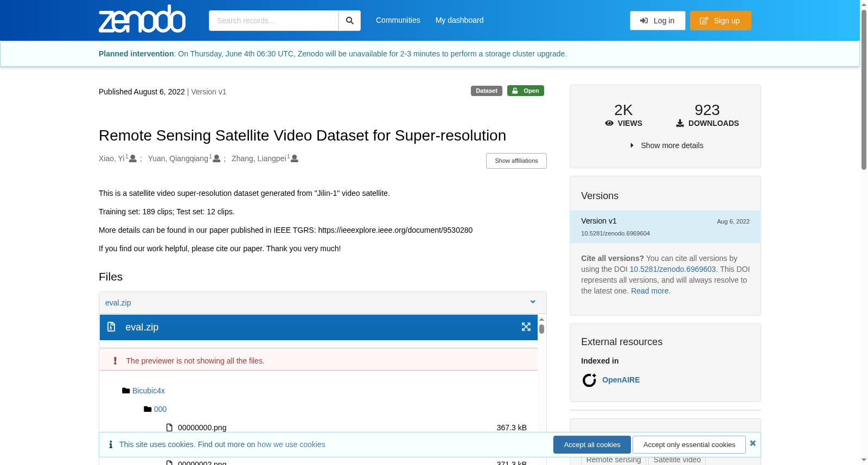Image resolution: width=868 pixels, height=465 pixels.
Task: Click person icon next to Xiao, Yi
Action: pyautogui.click(x=133, y=158)
